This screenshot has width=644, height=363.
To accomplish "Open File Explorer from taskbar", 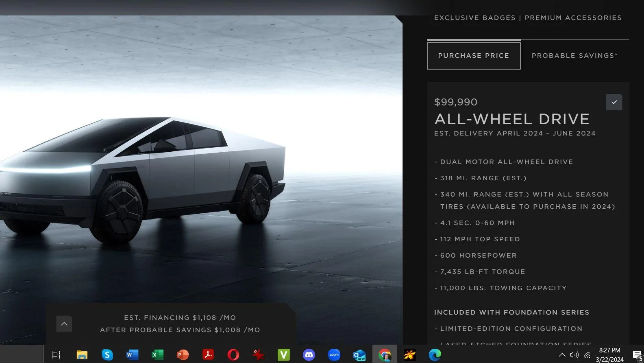I will [82, 355].
